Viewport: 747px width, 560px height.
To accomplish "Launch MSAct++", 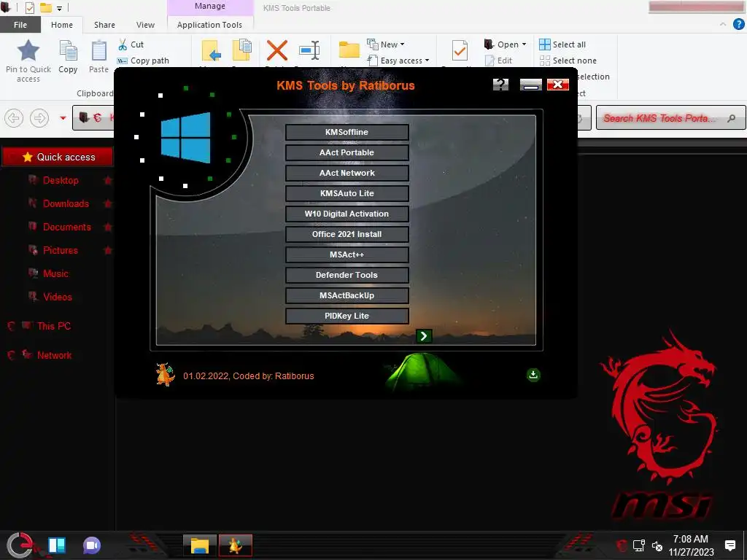I will click(347, 255).
